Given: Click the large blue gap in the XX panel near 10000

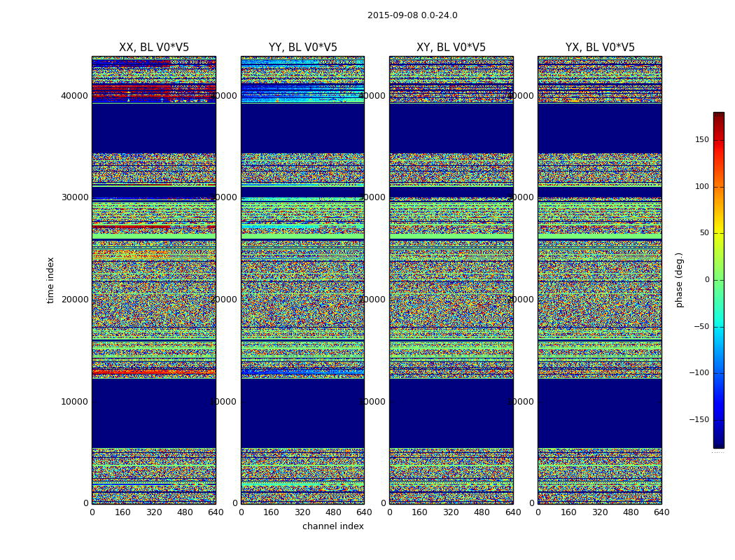Looking at the screenshot, I should pyautogui.click(x=154, y=413).
